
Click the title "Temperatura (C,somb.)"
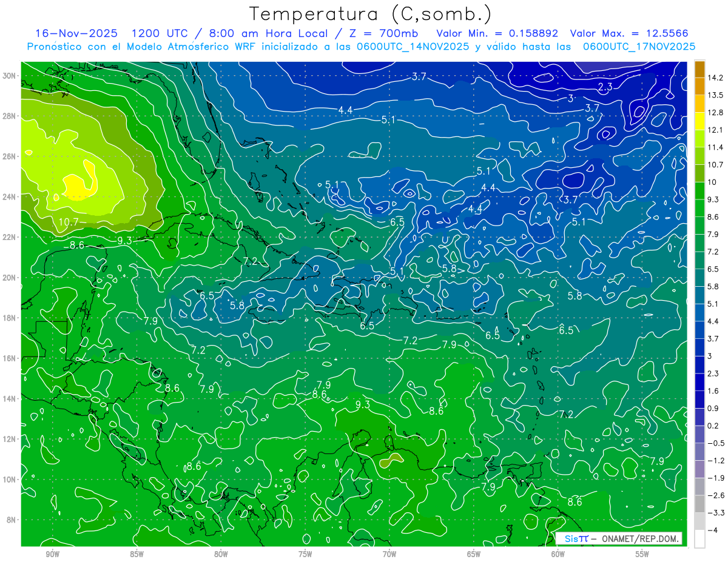click(x=370, y=14)
